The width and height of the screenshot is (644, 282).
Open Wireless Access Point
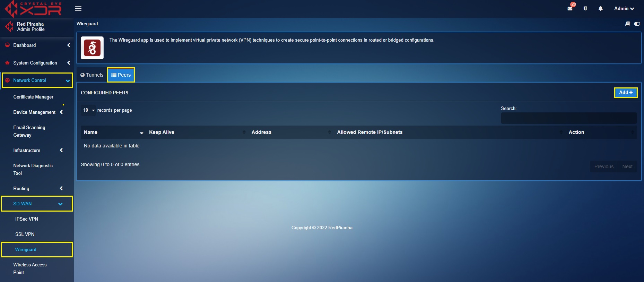tap(30, 268)
